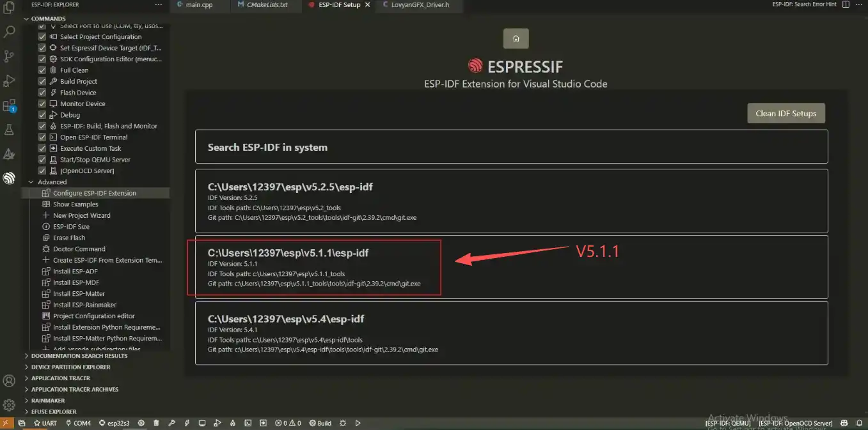The height and width of the screenshot is (430, 868).
Task: Uncheck the Build Project checkbox
Action: coord(42,82)
